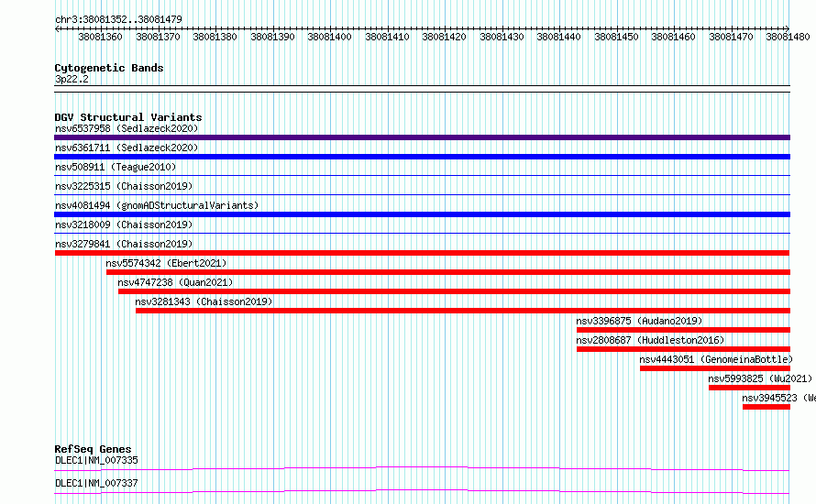Open DLEC1|NM_007337 gene label

(x=96, y=483)
